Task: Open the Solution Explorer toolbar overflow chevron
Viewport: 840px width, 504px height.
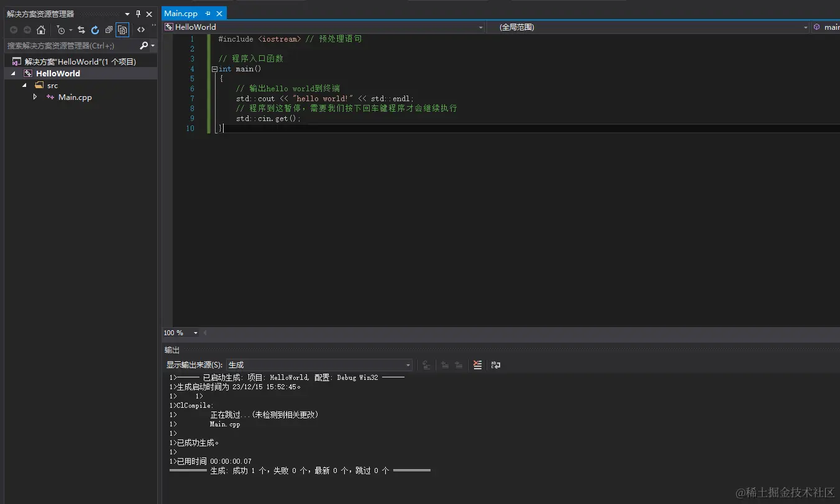Action: click(153, 26)
